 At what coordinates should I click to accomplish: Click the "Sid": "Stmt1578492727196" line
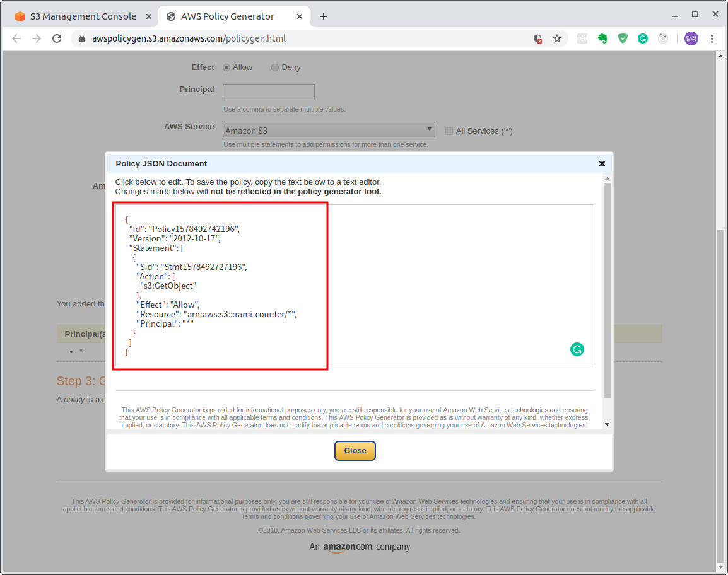point(191,267)
